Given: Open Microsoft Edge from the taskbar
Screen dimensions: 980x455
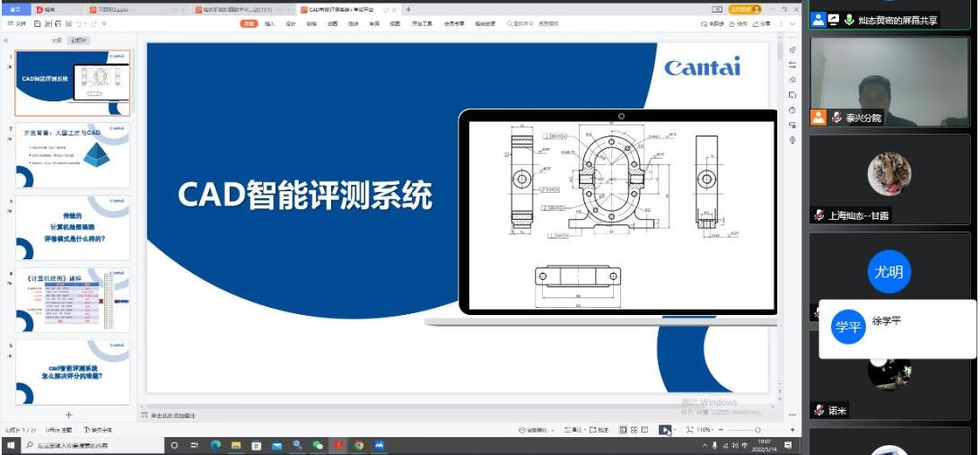Looking at the screenshot, I should (215, 445).
